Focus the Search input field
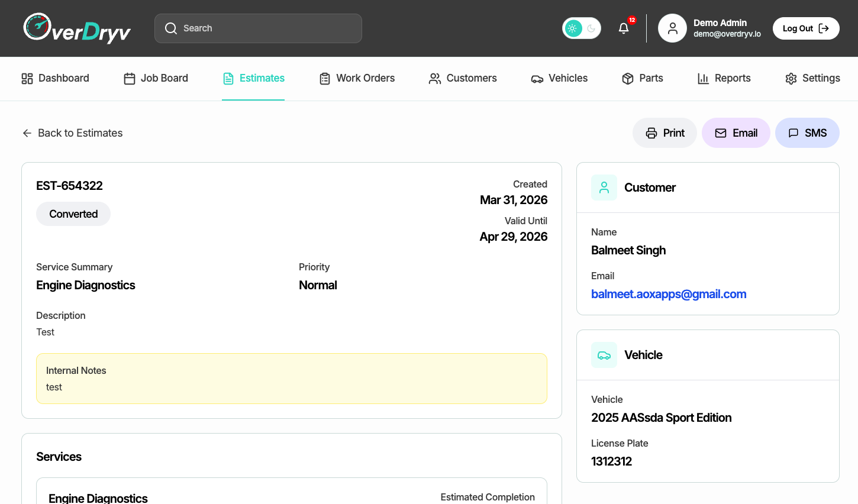 (x=258, y=28)
